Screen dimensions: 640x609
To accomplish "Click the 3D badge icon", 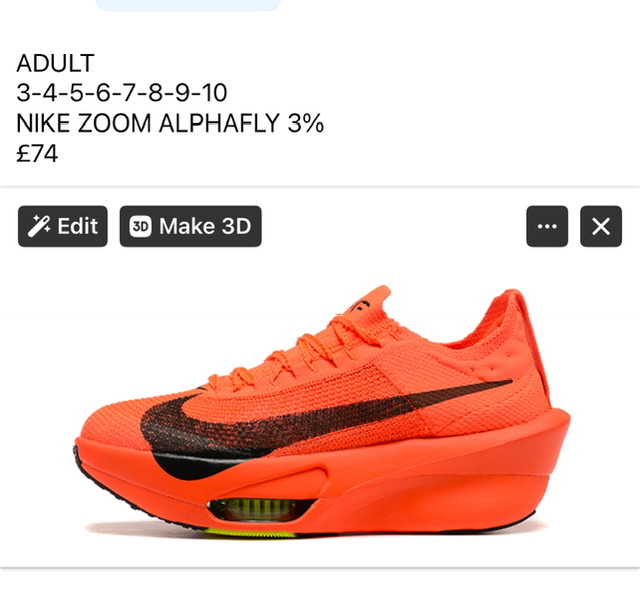I will click(x=140, y=226).
